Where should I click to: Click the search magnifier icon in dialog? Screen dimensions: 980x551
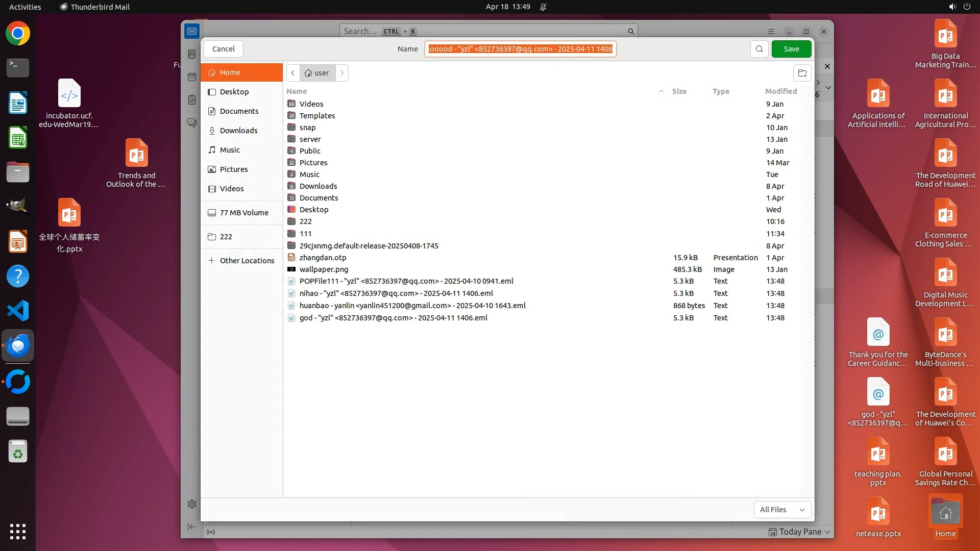pos(759,49)
